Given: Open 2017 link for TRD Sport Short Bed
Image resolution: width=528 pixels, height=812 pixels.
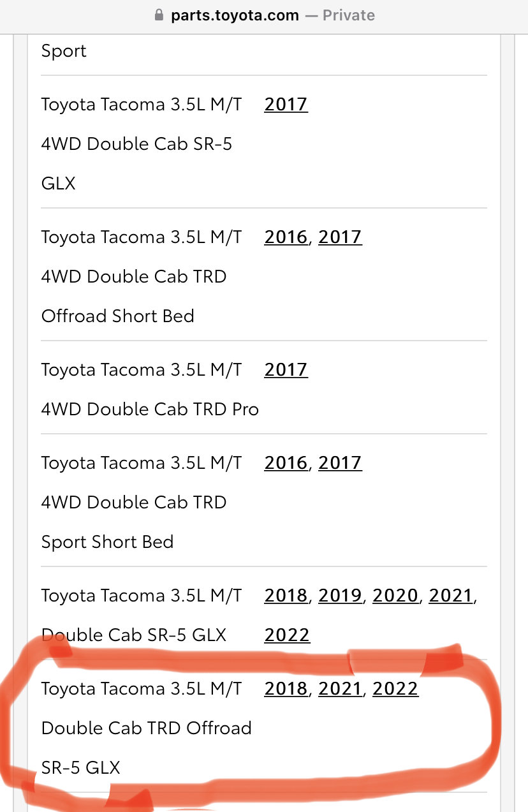Looking at the screenshot, I should (x=340, y=462).
